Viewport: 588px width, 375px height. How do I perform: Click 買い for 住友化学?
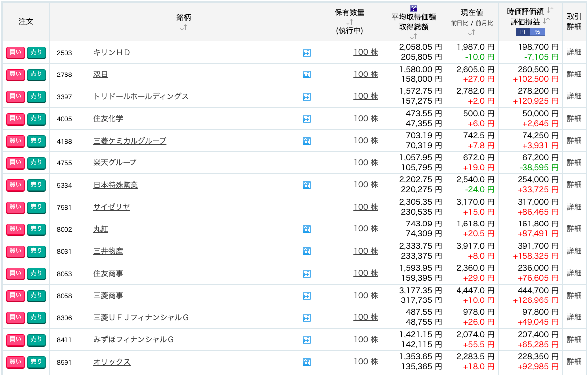coord(15,119)
